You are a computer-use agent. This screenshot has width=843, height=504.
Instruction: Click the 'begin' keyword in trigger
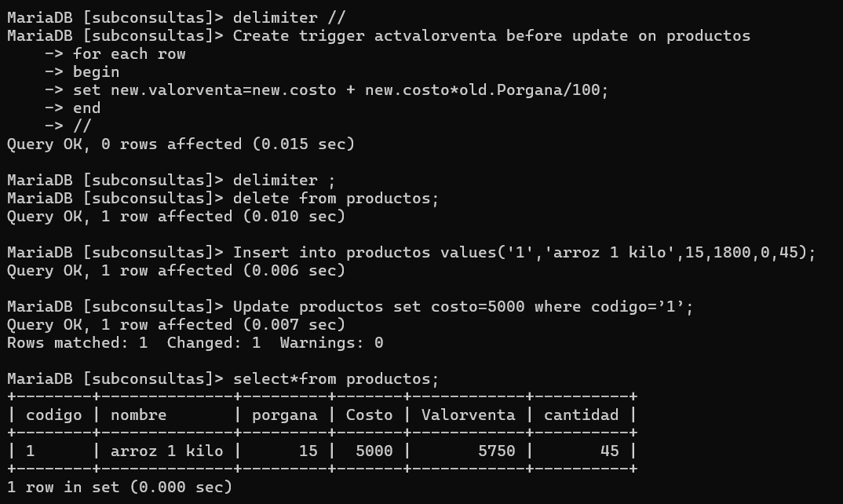coord(96,72)
